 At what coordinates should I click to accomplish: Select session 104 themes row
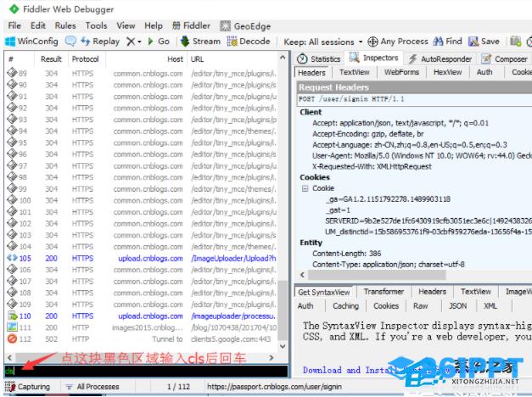point(142,247)
